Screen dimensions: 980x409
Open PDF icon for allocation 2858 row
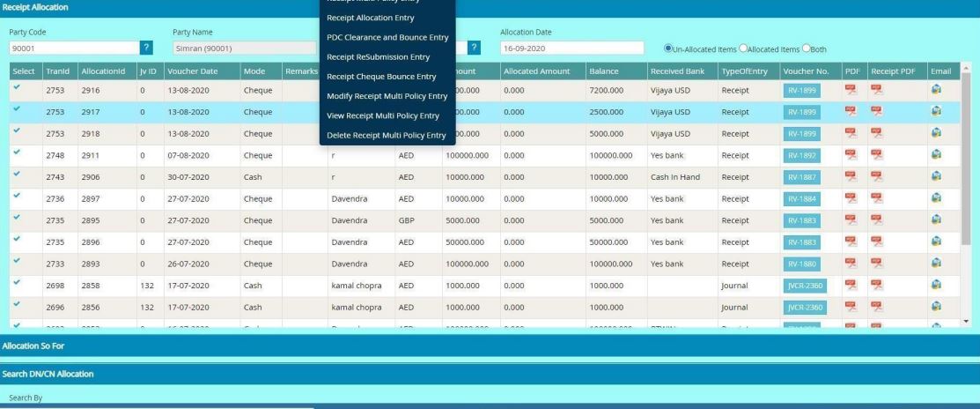point(851,285)
